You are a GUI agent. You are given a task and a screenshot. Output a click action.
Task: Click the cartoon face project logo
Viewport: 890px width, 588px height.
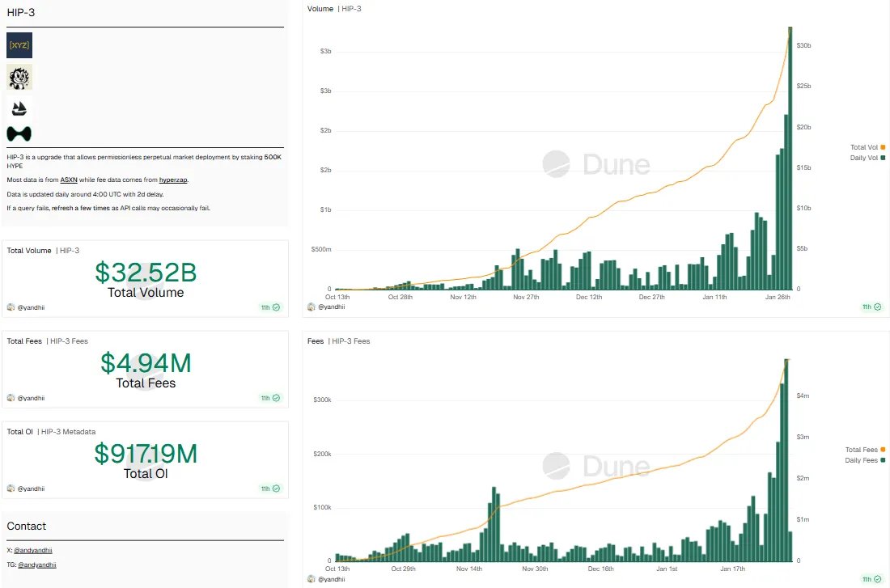pyautogui.click(x=19, y=78)
